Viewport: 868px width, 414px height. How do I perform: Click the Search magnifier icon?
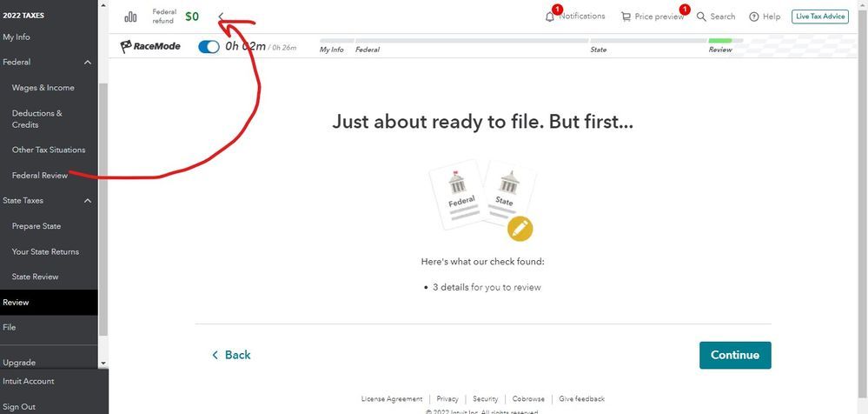[701, 17]
